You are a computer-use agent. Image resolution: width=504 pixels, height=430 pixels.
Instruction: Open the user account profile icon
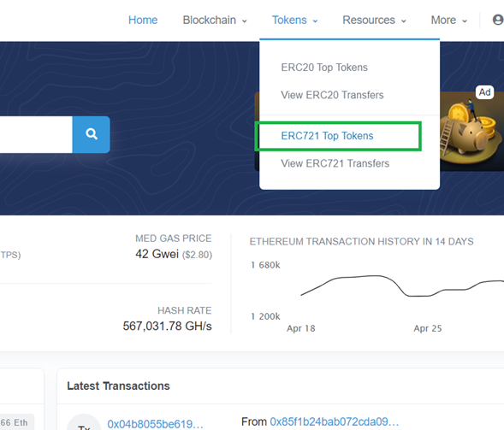coord(498,20)
